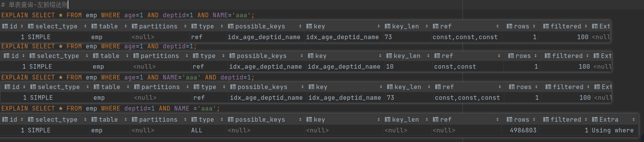Select the const,const ref cell in second result
644x142 pixels.
[x=468, y=67]
